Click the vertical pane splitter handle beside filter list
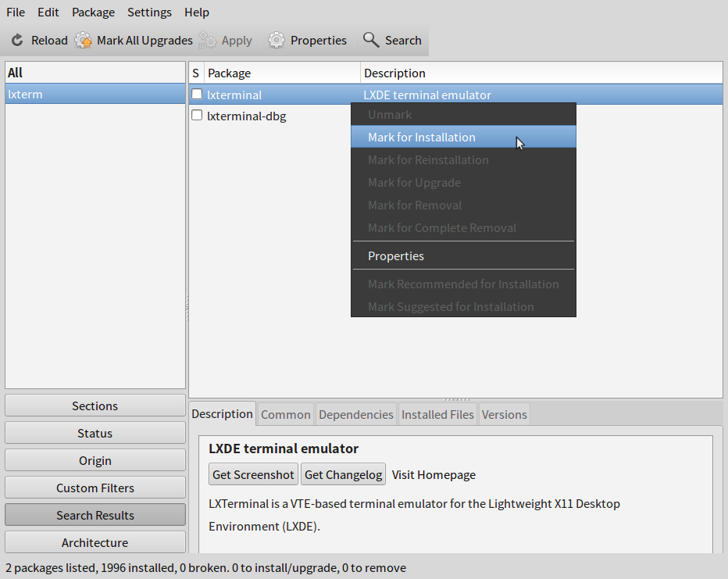The height and width of the screenshot is (579, 728). (x=187, y=308)
